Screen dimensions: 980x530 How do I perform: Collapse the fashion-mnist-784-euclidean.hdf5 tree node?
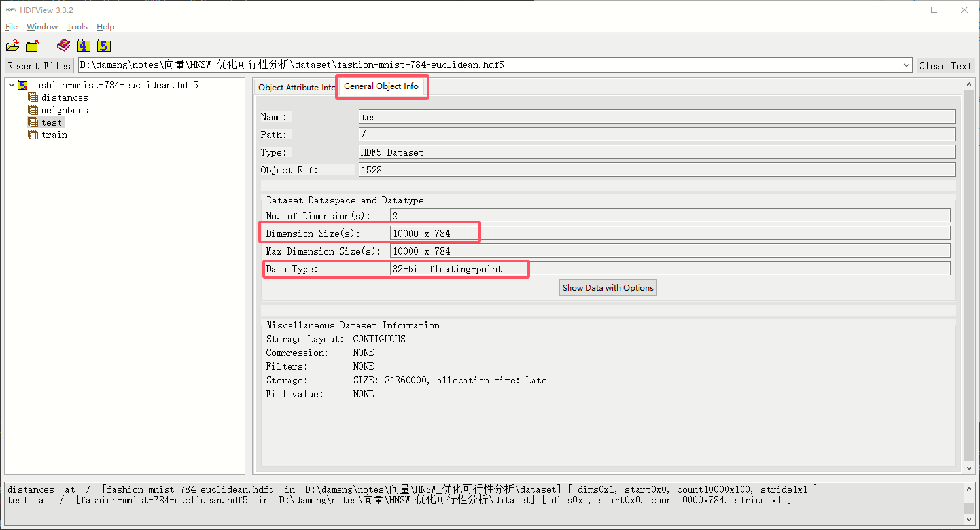tap(12, 85)
